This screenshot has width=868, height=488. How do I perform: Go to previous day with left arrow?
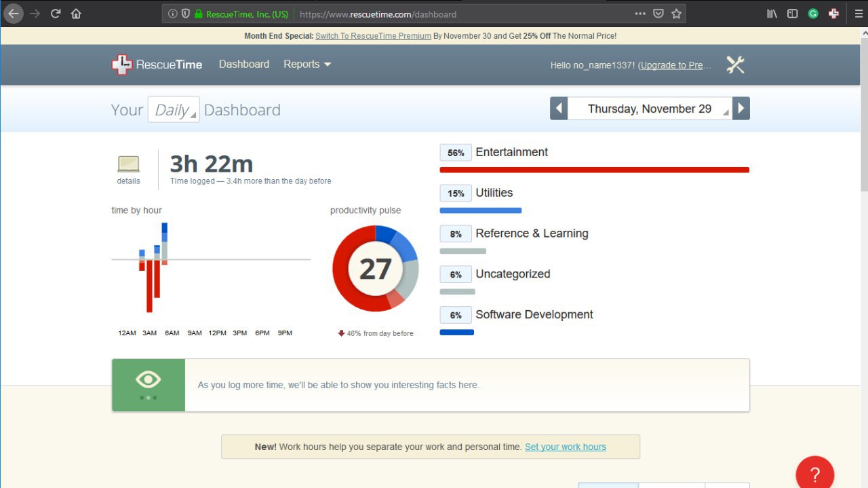tap(559, 109)
